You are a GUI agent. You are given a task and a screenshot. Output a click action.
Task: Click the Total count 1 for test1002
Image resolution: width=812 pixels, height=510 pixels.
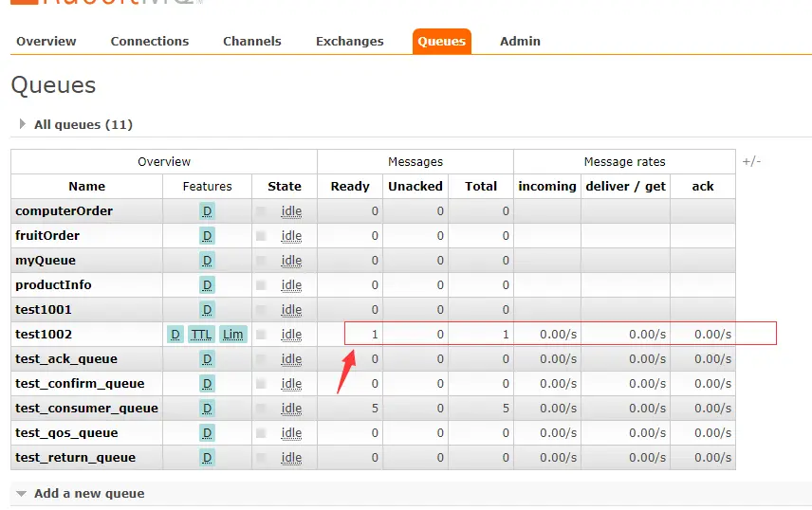[x=506, y=335]
